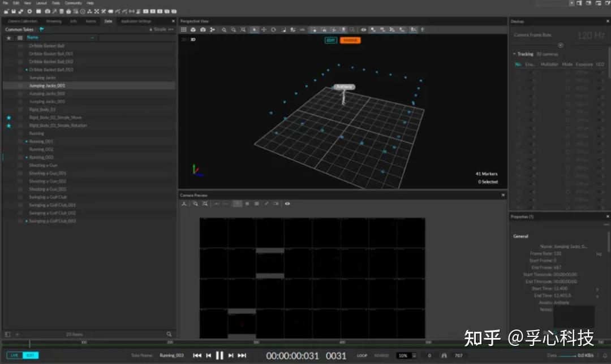Click the info circle icon in main toolbar
This screenshot has width=611, height=364.
[83, 11]
